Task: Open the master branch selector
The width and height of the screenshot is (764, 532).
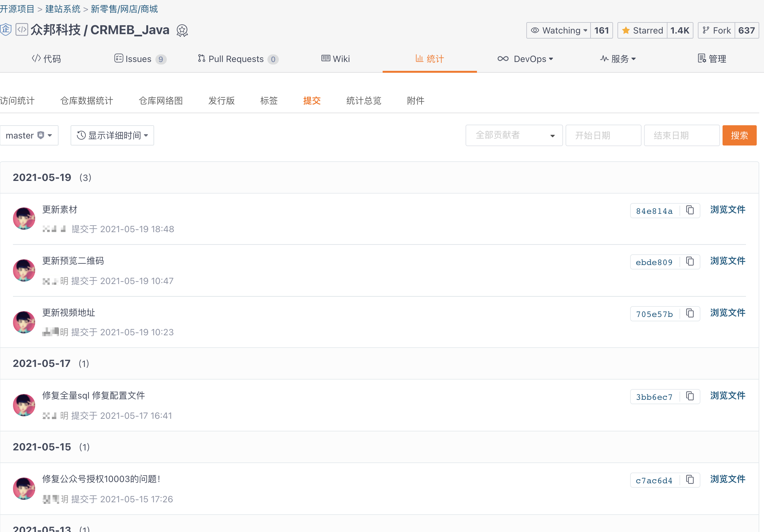Action: 29,135
